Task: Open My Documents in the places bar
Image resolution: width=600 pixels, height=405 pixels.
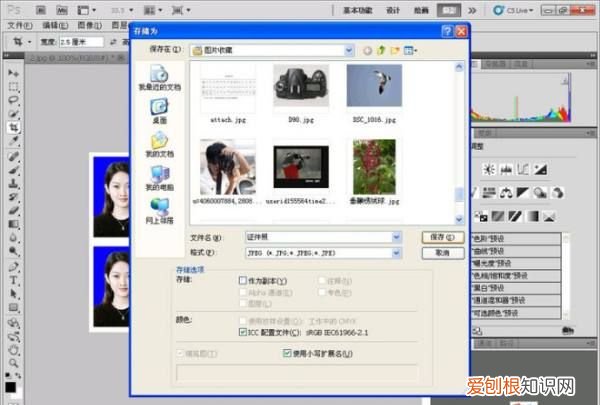Action: (x=160, y=145)
